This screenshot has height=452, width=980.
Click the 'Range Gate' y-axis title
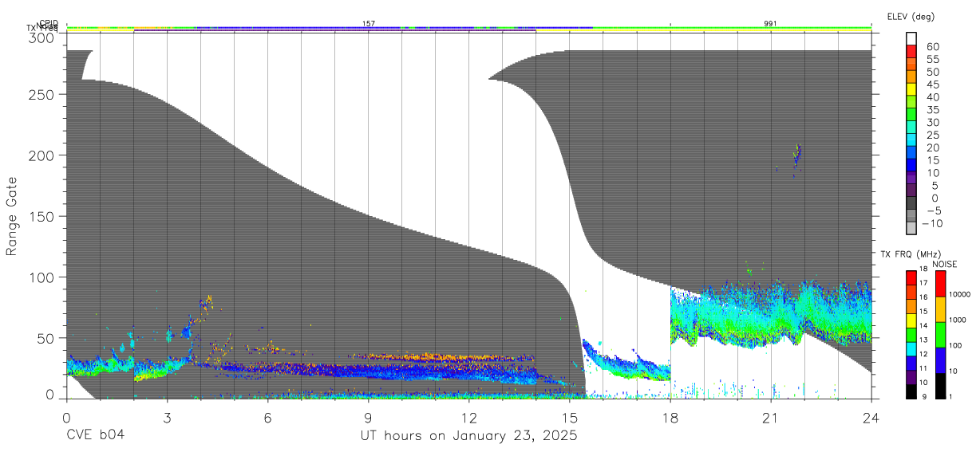pos(12,216)
